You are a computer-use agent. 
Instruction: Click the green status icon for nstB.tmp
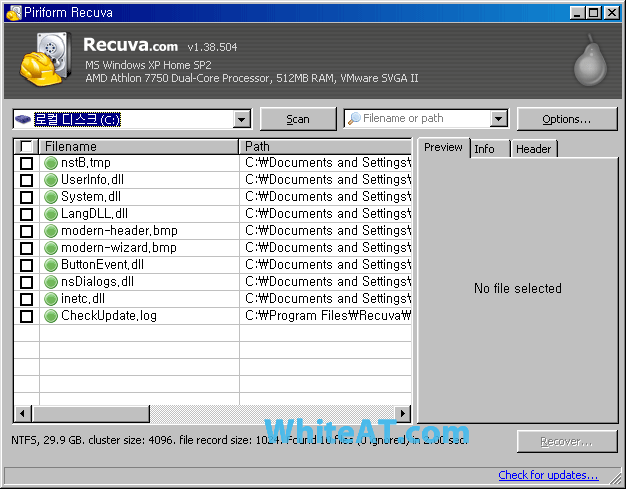[51, 163]
